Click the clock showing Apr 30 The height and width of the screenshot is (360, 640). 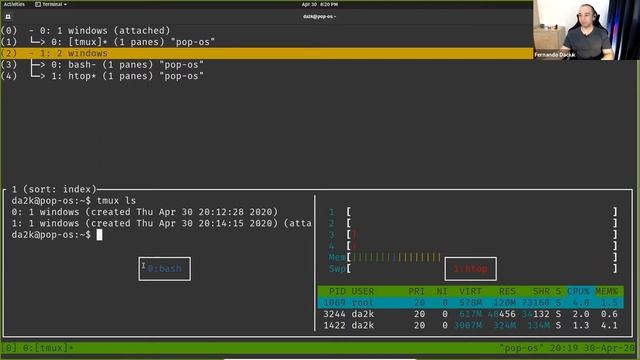tap(320, 4)
